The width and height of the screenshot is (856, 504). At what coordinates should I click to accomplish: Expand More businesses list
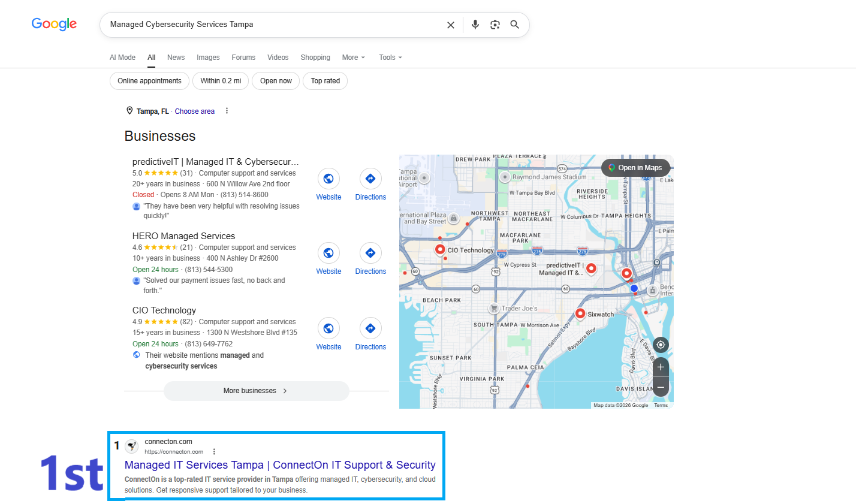point(257,391)
